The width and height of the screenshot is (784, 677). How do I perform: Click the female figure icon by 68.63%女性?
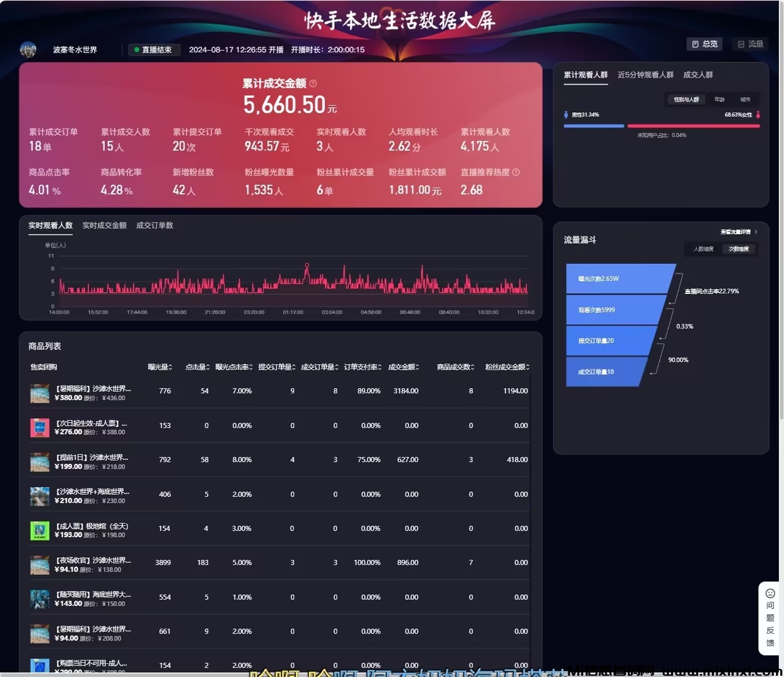758,115
